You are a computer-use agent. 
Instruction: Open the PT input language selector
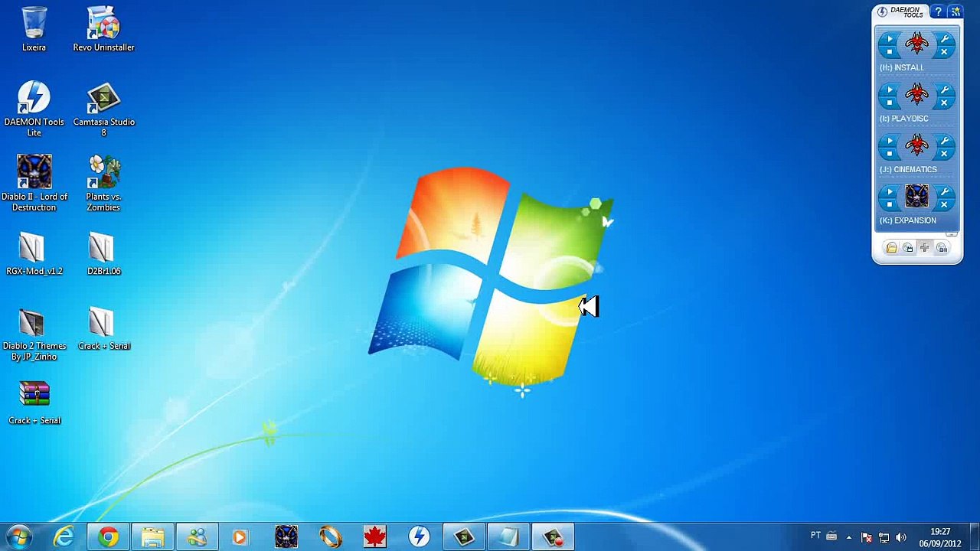click(815, 536)
